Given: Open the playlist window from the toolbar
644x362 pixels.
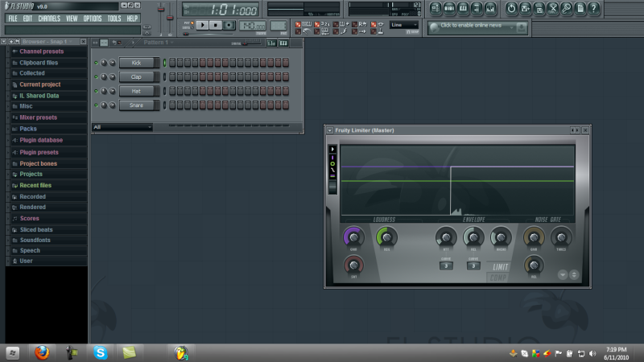Looking at the screenshot, I should pos(436,8).
